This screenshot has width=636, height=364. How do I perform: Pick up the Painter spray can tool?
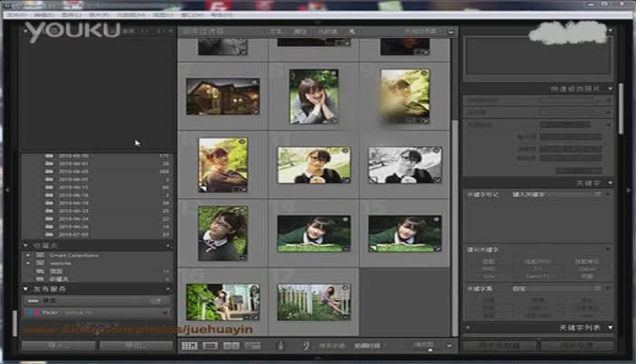[280, 346]
